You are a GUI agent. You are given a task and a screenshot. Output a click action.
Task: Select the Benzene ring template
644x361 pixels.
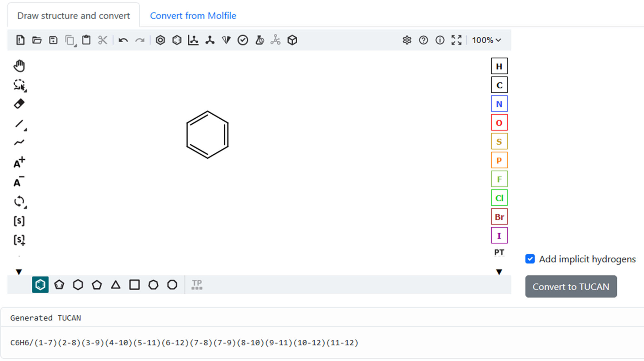click(40, 285)
